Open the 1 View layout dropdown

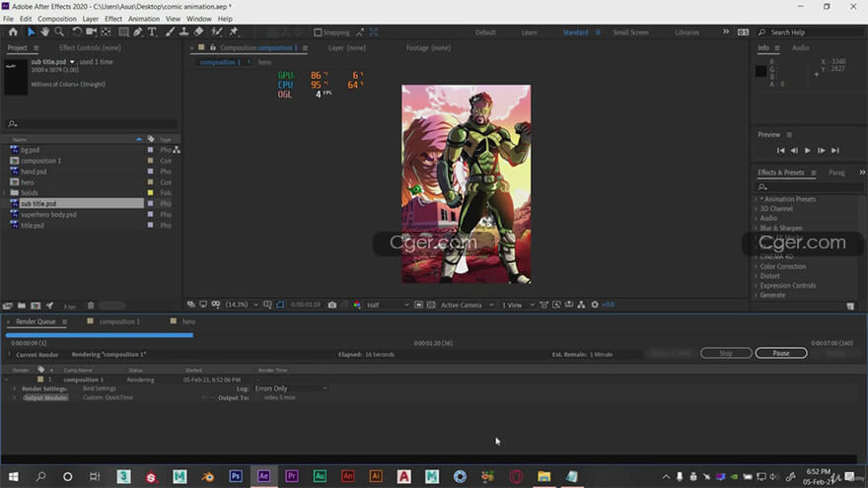[518, 305]
